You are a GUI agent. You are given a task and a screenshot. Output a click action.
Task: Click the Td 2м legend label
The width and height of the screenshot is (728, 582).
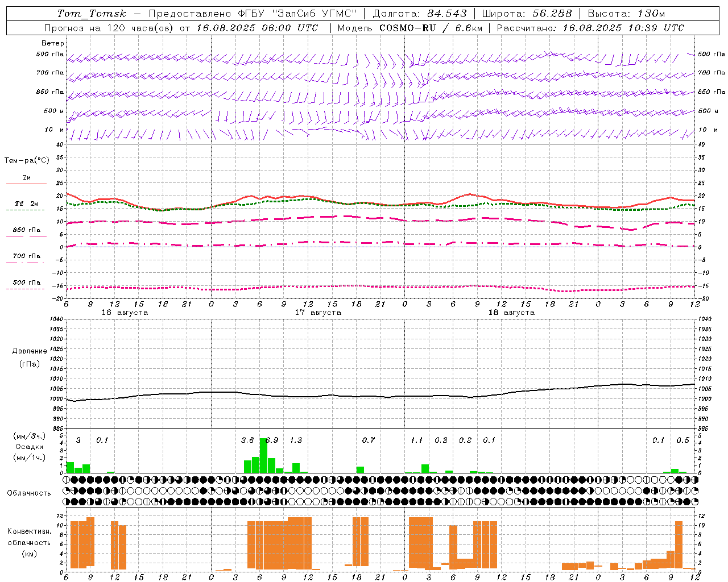(27, 203)
